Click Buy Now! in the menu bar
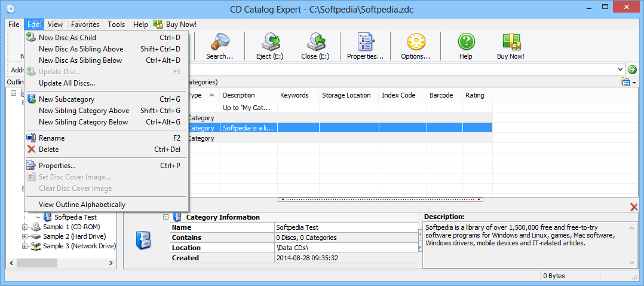This screenshot has height=286, width=644. point(175,25)
